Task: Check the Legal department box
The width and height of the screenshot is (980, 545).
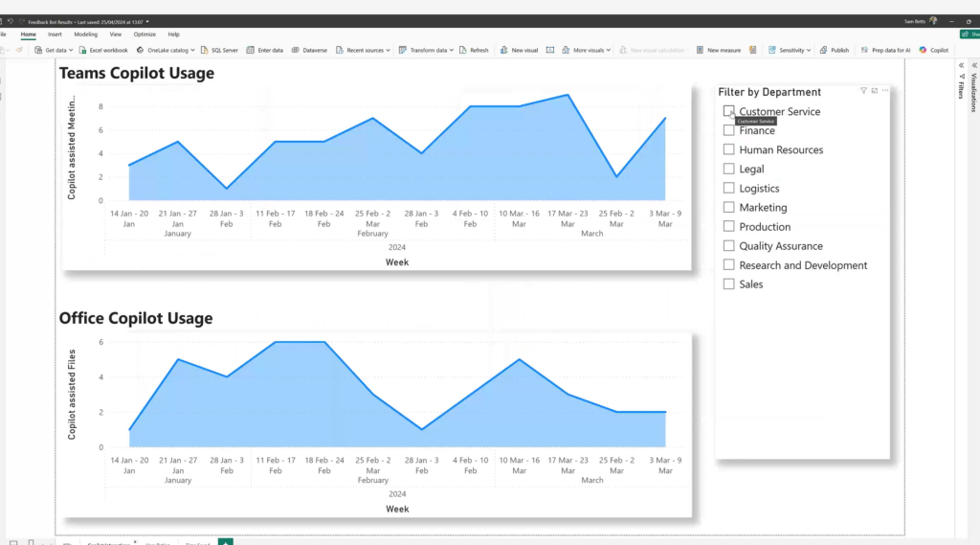Action: click(728, 169)
